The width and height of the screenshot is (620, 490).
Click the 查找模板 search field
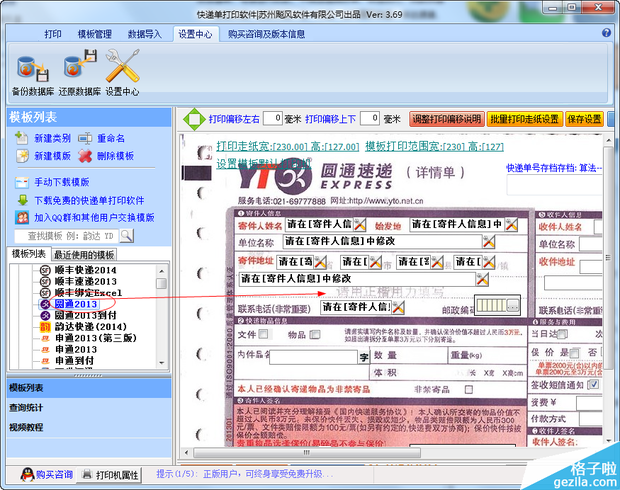tap(67, 236)
